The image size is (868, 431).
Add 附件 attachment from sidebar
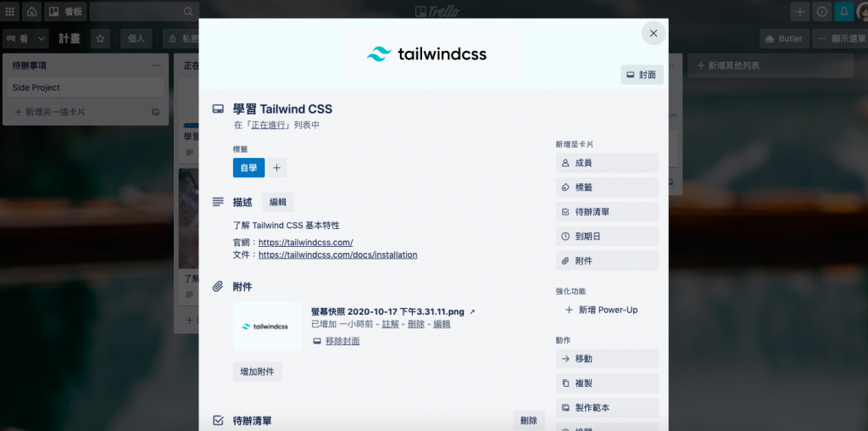607,260
